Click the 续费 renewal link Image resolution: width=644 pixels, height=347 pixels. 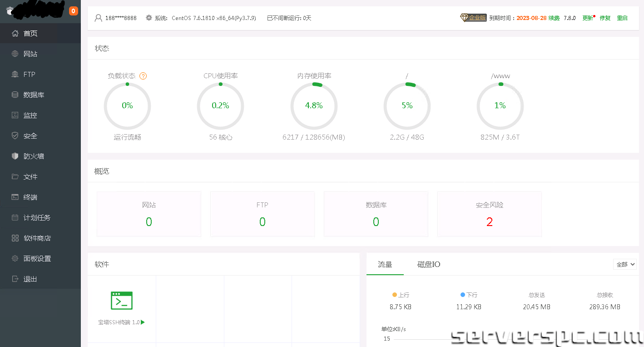[554, 18]
